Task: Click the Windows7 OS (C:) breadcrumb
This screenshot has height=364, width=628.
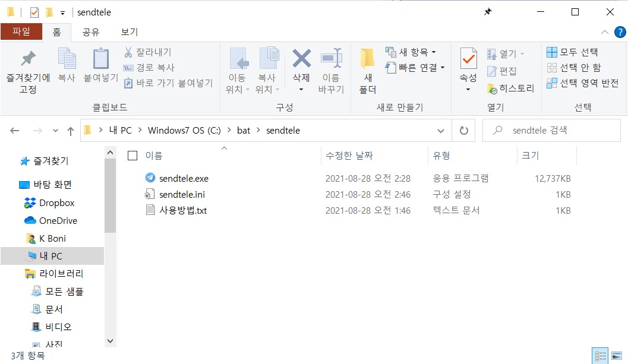Action: 184,130
